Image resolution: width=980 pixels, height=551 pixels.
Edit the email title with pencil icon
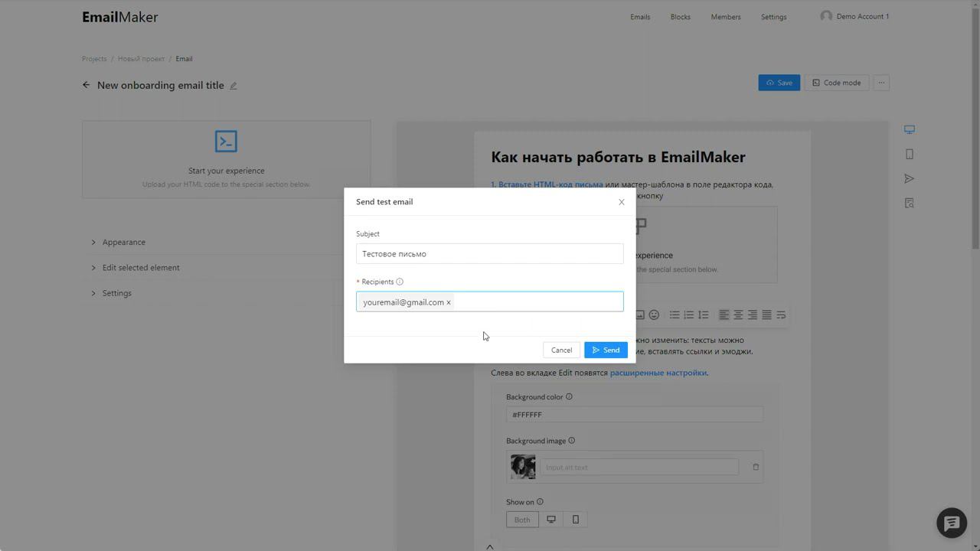click(x=234, y=86)
